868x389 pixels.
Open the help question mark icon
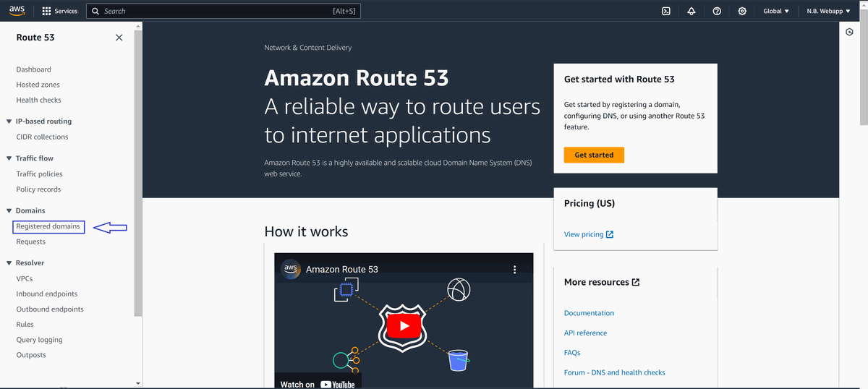(x=717, y=12)
